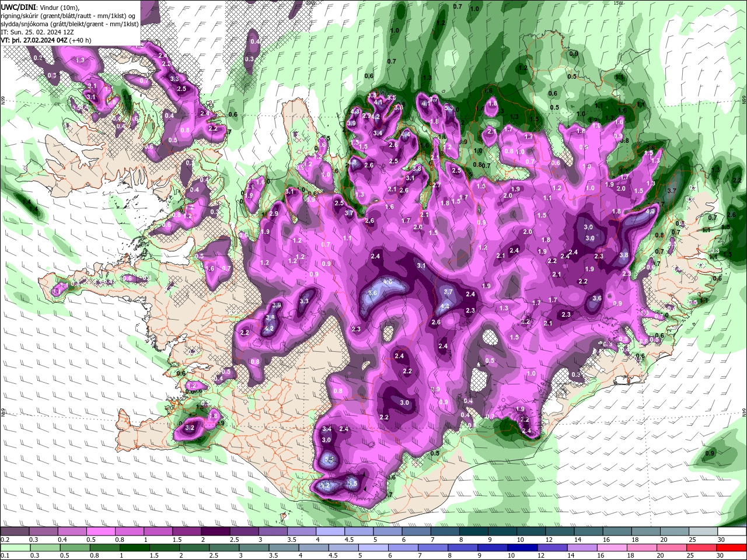Pick dark teal upper-row swatch at 8
Screen dimensions: 747x560
[473, 531]
